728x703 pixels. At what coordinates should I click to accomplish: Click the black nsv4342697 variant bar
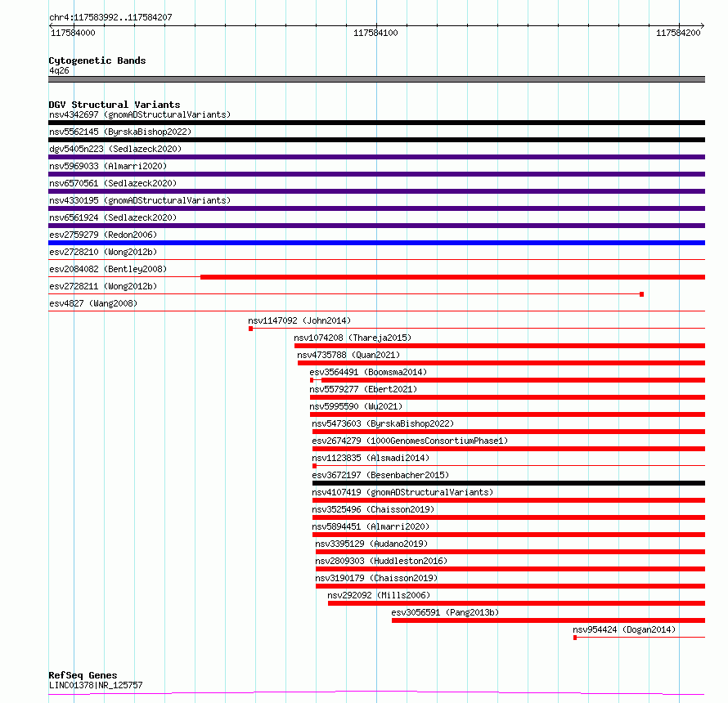376,123
